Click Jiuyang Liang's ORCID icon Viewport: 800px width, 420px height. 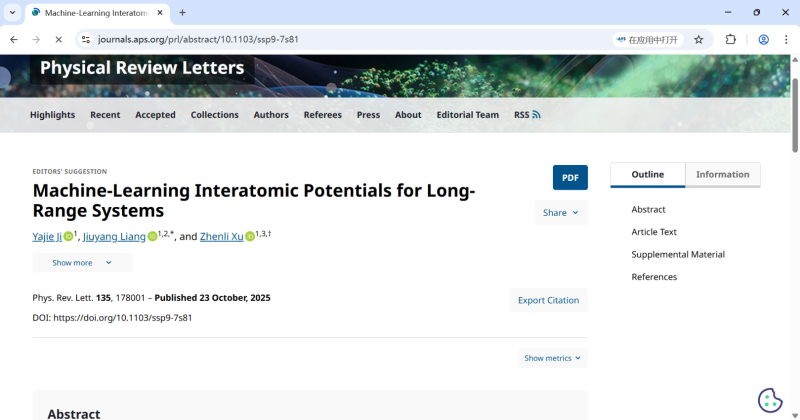coord(153,237)
